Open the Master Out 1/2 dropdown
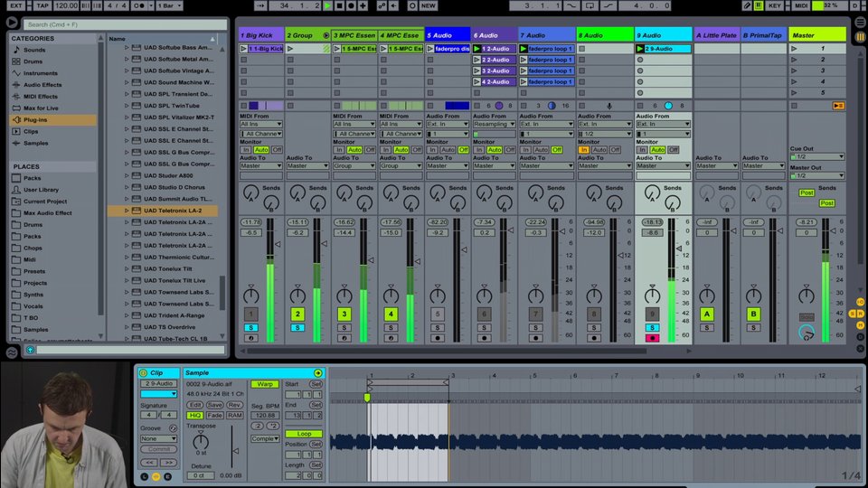This screenshot has height=488, width=868. 817,175
